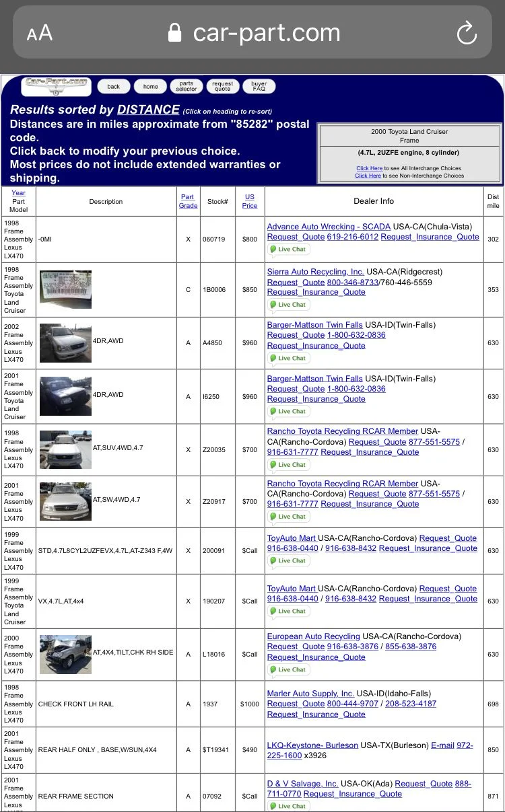This screenshot has height=812, width=505.
Task: View the Z20917 vehicle thumbnail
Action: coord(65,501)
